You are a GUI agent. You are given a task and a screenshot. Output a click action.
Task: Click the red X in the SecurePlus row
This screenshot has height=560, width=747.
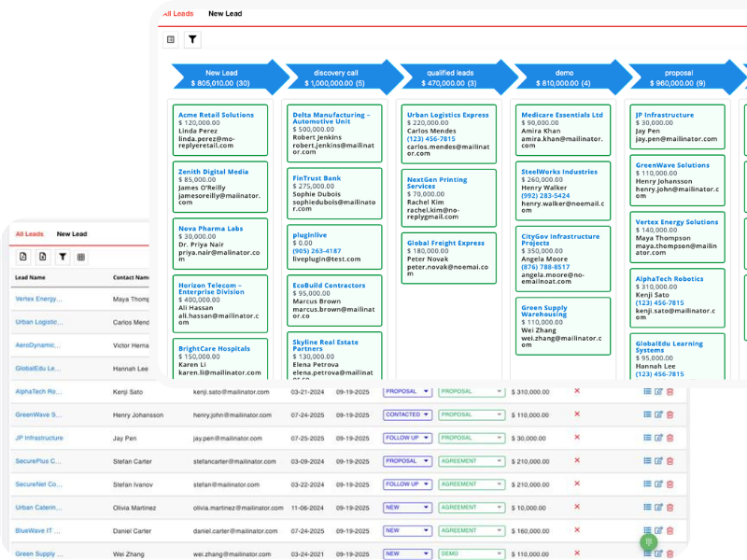click(x=577, y=460)
